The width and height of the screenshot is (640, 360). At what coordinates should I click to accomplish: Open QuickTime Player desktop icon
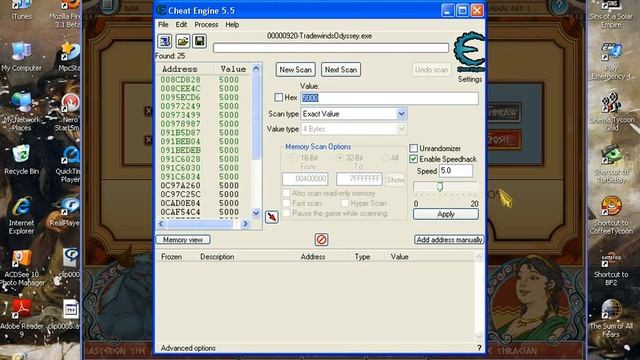[x=70, y=163]
